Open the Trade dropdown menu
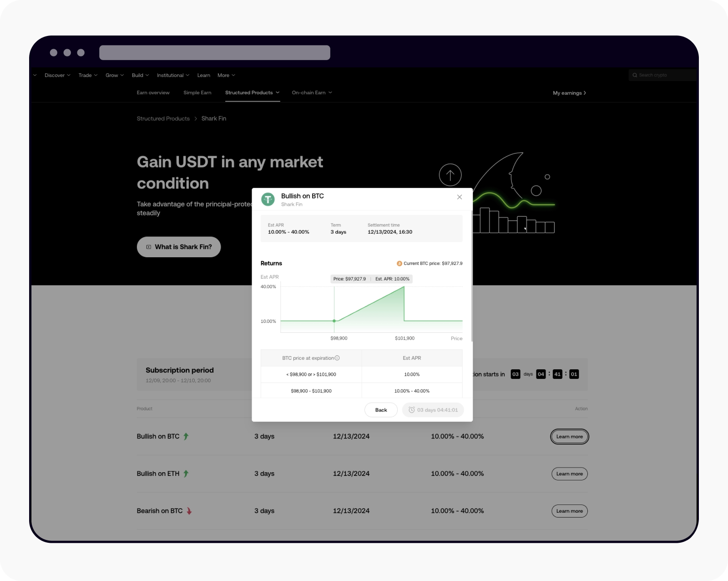 [88, 75]
